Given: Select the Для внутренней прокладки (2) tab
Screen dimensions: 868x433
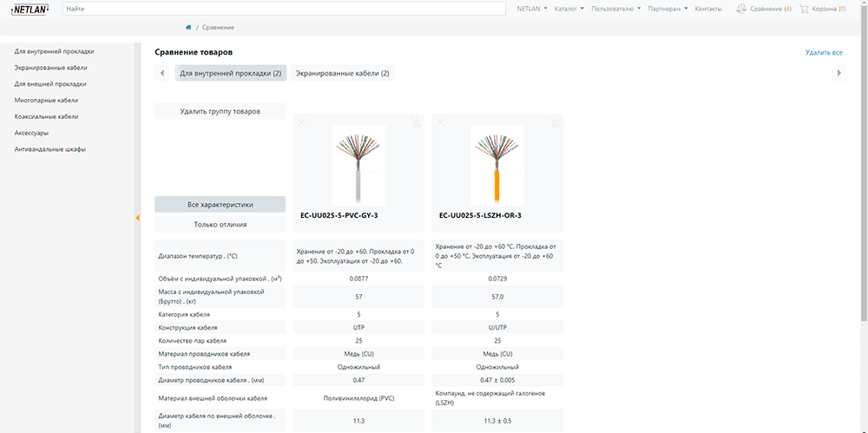Looking at the screenshot, I should [x=230, y=73].
